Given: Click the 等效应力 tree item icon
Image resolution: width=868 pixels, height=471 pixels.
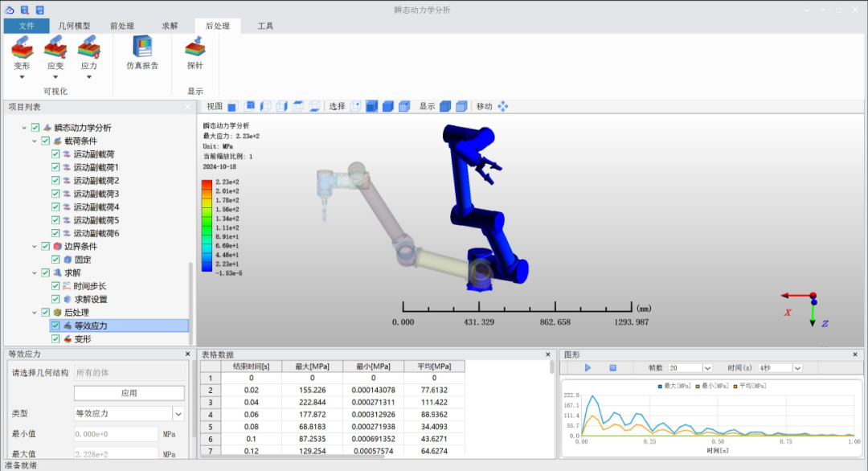Looking at the screenshot, I should (x=68, y=326).
